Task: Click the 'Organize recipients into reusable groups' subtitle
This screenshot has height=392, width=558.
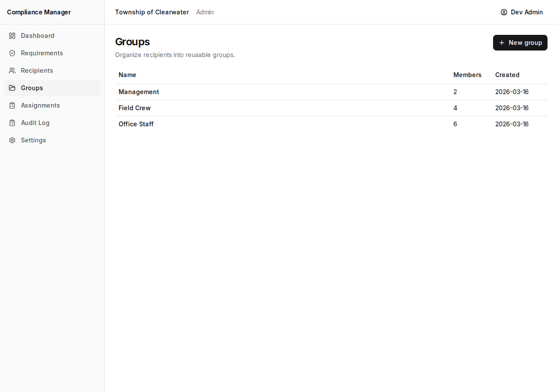Action: pos(175,55)
